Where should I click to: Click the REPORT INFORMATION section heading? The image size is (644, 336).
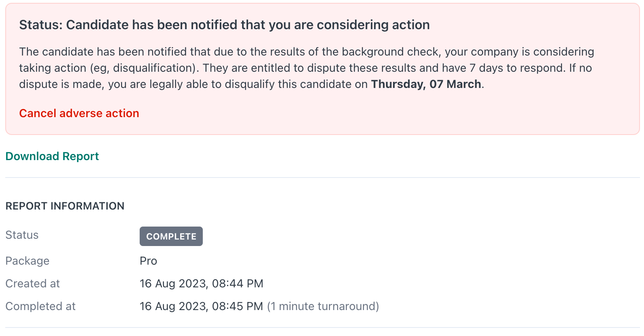click(x=65, y=206)
